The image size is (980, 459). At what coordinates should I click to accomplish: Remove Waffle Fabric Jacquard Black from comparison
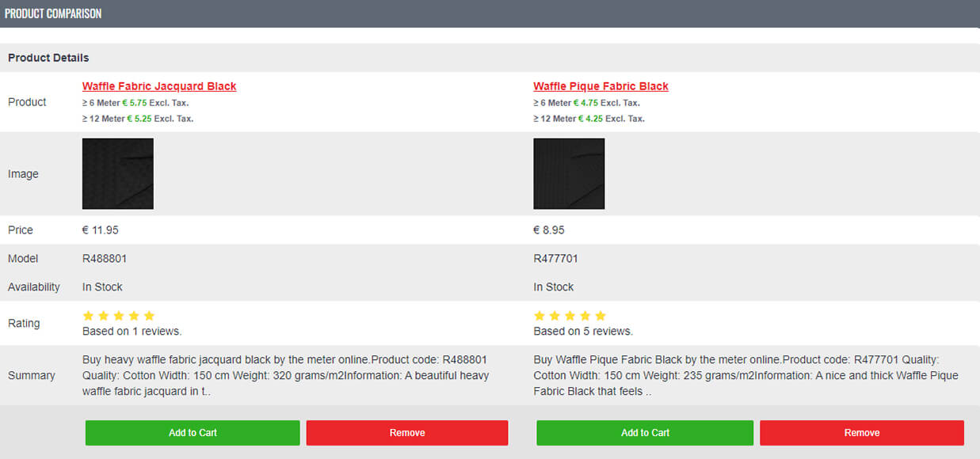click(407, 433)
